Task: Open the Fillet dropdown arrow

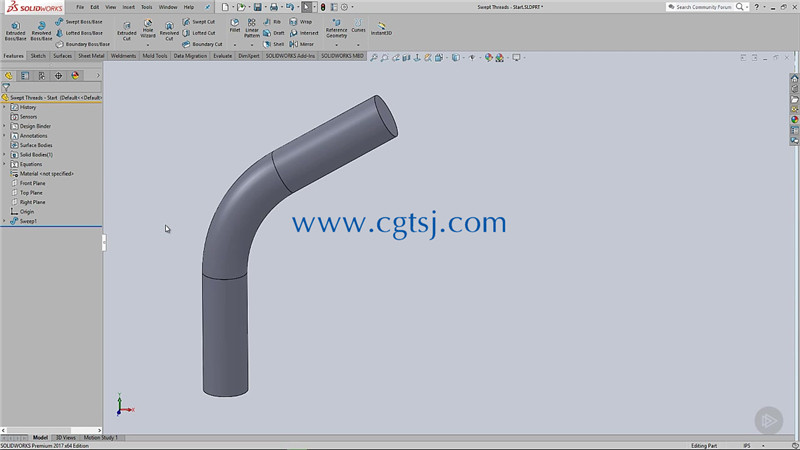Action: coord(235,45)
